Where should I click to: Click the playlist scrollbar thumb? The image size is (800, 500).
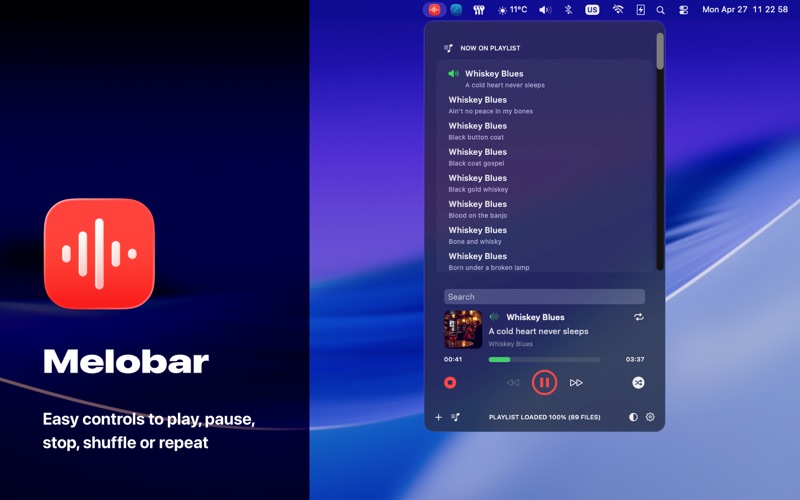[660, 51]
